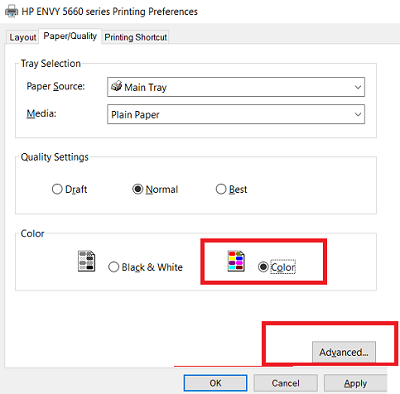This screenshot has width=400, height=394.
Task: Confirm with the OK button
Action: click(215, 383)
